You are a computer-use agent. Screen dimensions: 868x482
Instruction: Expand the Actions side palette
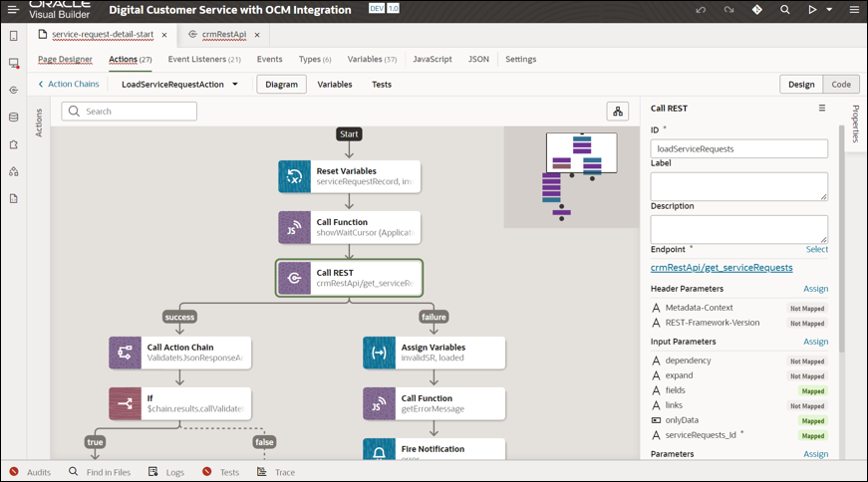pyautogui.click(x=39, y=122)
